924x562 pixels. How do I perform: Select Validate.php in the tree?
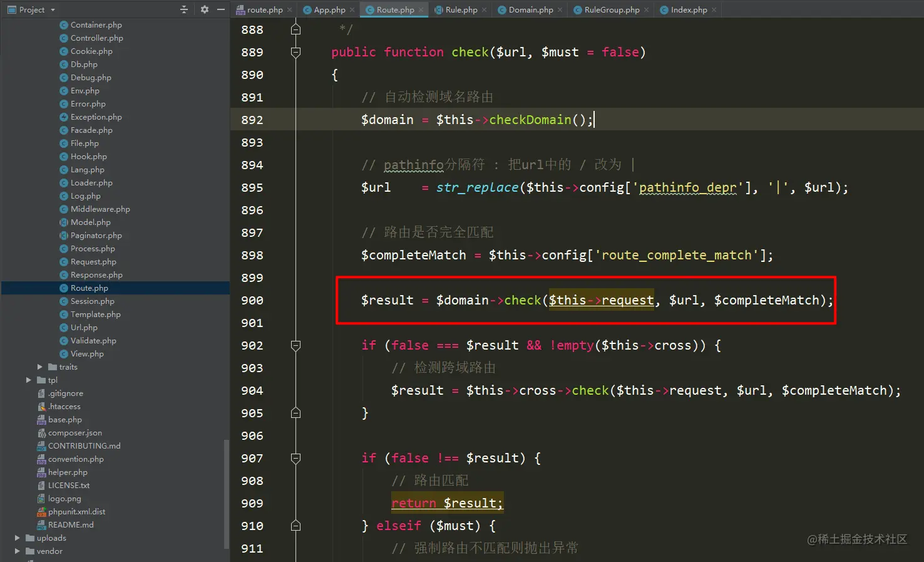point(93,341)
